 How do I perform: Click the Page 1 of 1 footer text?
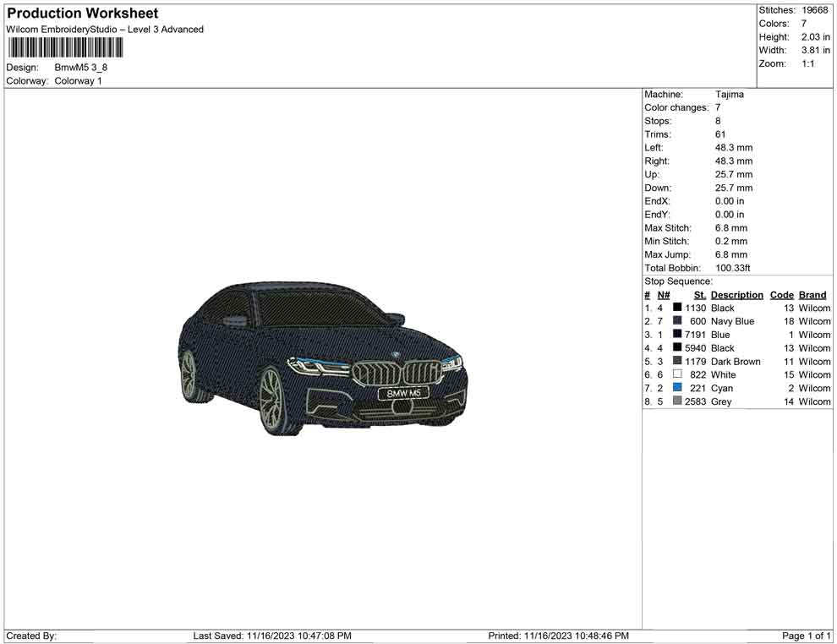(x=807, y=636)
